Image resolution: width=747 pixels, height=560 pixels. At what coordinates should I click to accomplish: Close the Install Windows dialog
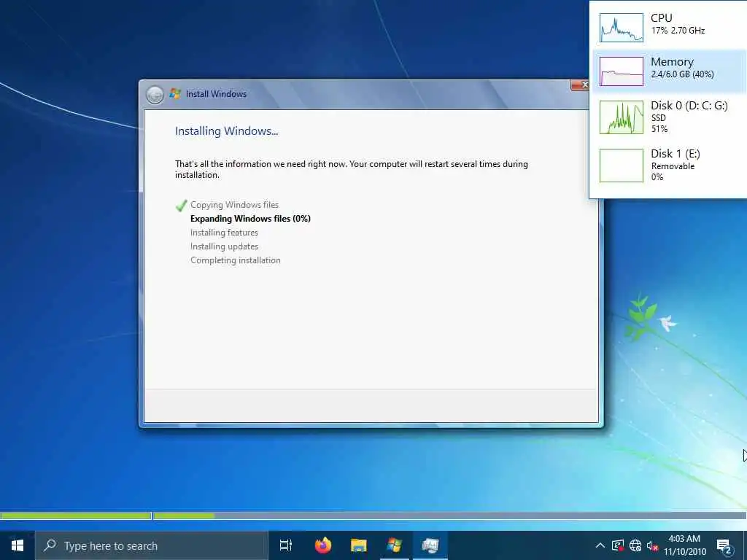(580, 85)
